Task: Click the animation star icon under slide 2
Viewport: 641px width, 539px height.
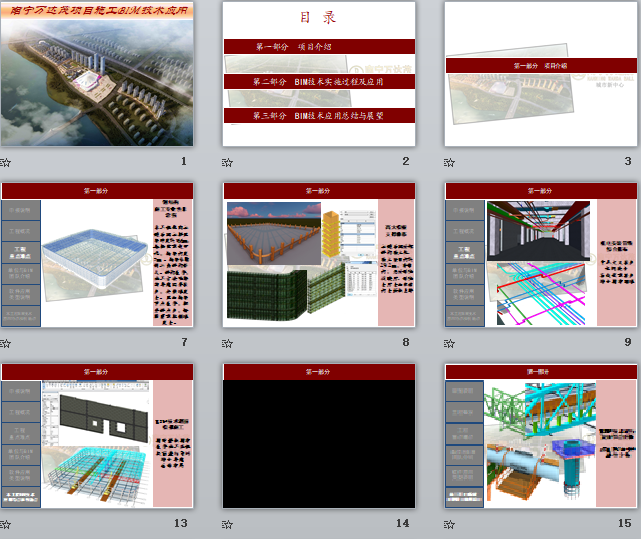Action: [227, 162]
